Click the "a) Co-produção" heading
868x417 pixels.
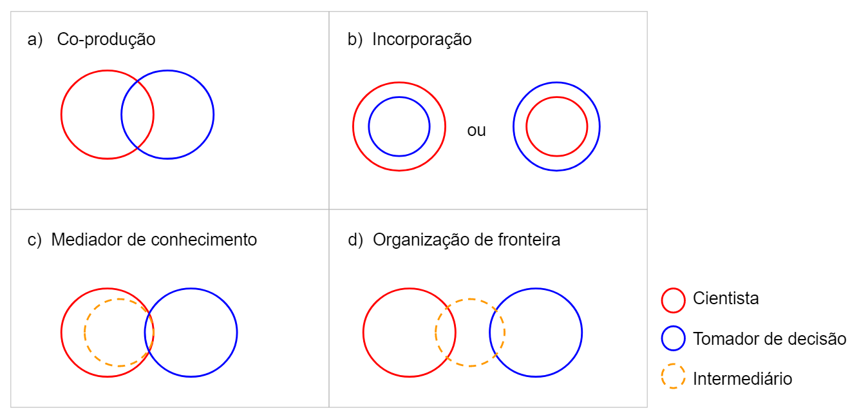pyautogui.click(x=91, y=39)
